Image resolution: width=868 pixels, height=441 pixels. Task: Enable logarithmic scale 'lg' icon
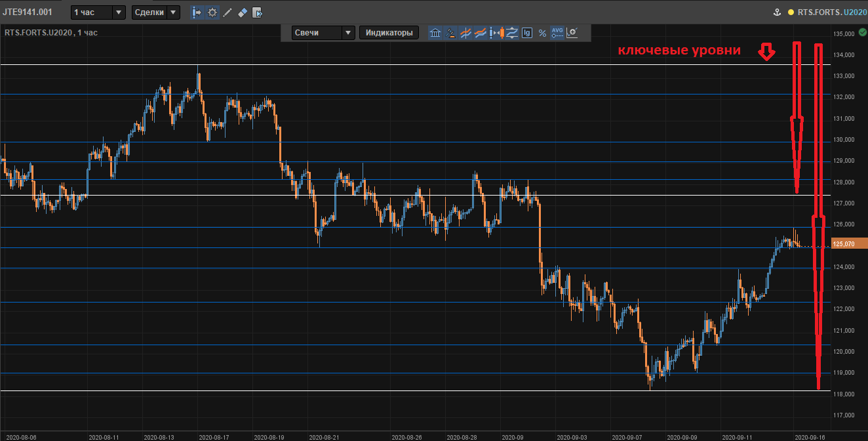point(526,33)
